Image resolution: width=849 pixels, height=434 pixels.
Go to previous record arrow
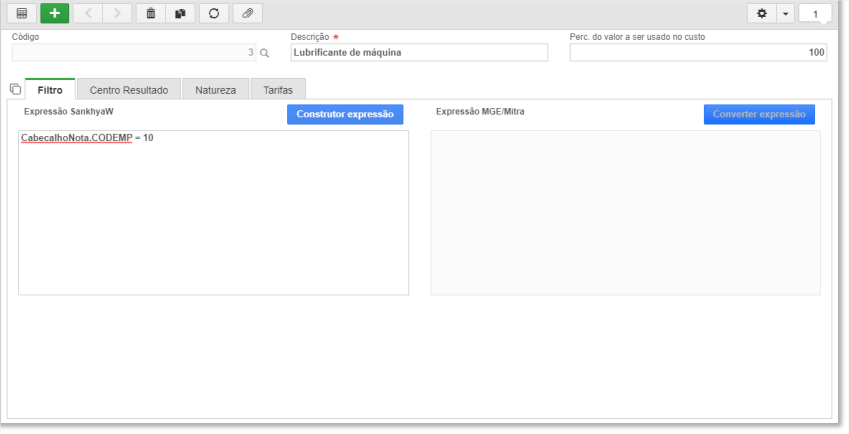(88, 14)
